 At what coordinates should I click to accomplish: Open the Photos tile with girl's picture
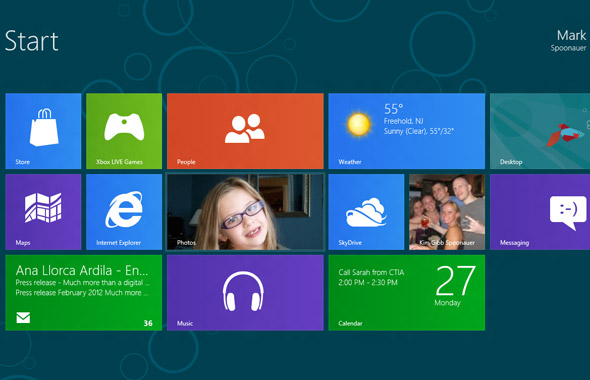245,212
